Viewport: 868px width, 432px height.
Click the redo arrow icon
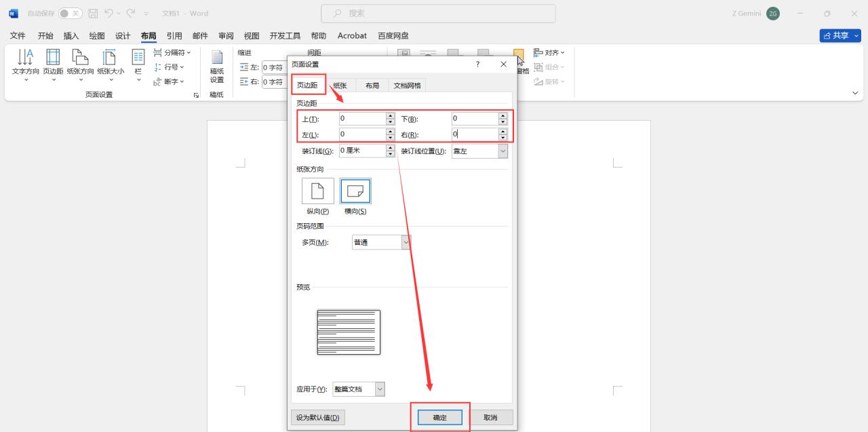132,14
